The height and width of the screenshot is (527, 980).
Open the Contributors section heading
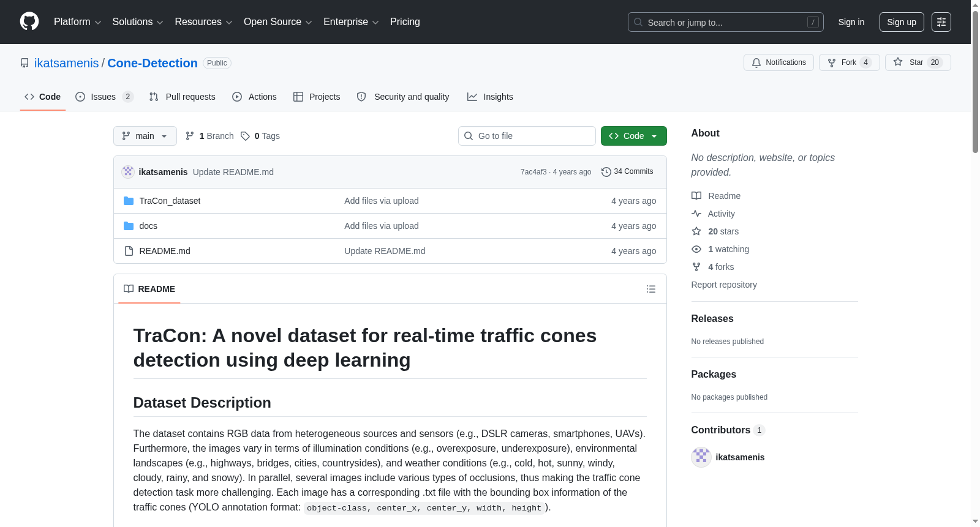[x=728, y=430]
